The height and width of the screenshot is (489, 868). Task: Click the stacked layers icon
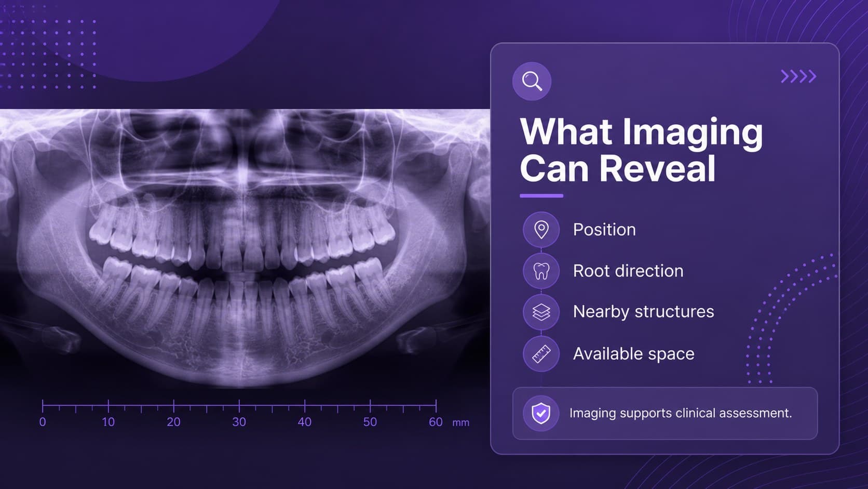pos(541,312)
